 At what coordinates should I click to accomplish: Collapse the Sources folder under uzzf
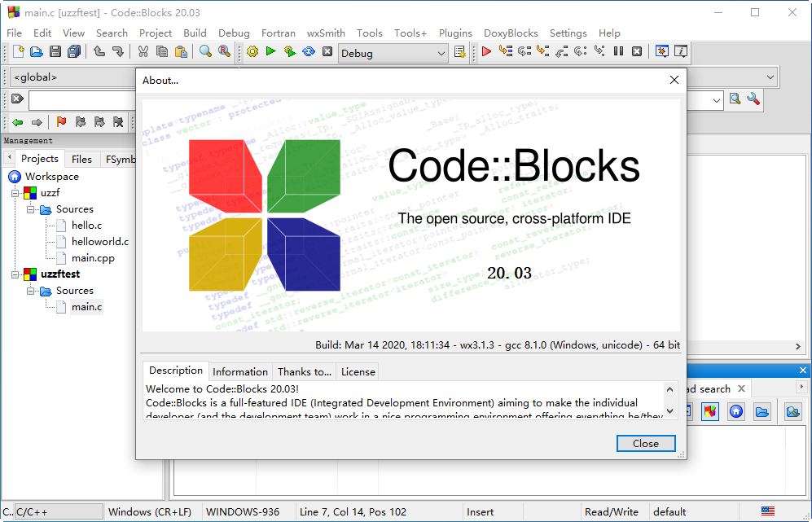point(31,210)
